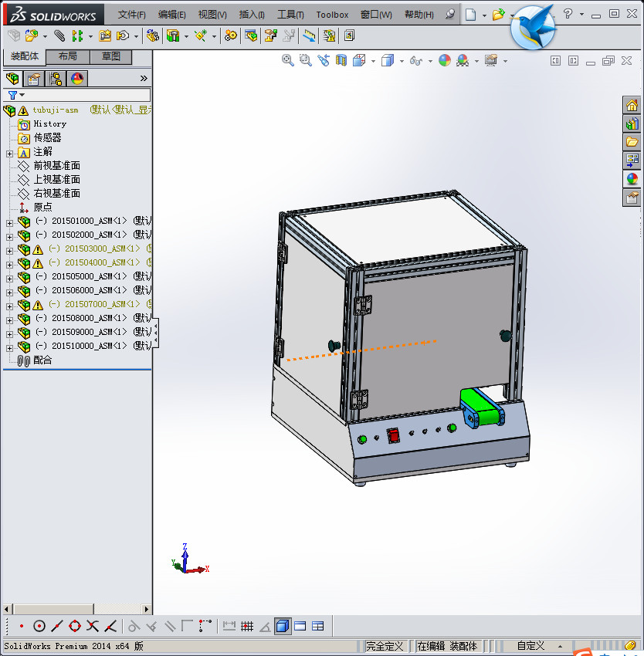Click the Open document folder button
Image resolution: width=644 pixels, height=656 pixels.
[x=498, y=15]
